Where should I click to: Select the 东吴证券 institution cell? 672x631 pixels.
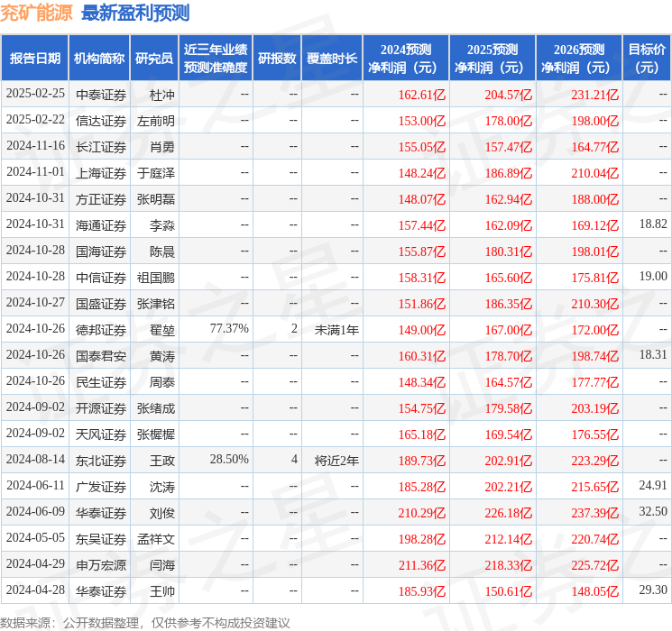[x=101, y=539]
